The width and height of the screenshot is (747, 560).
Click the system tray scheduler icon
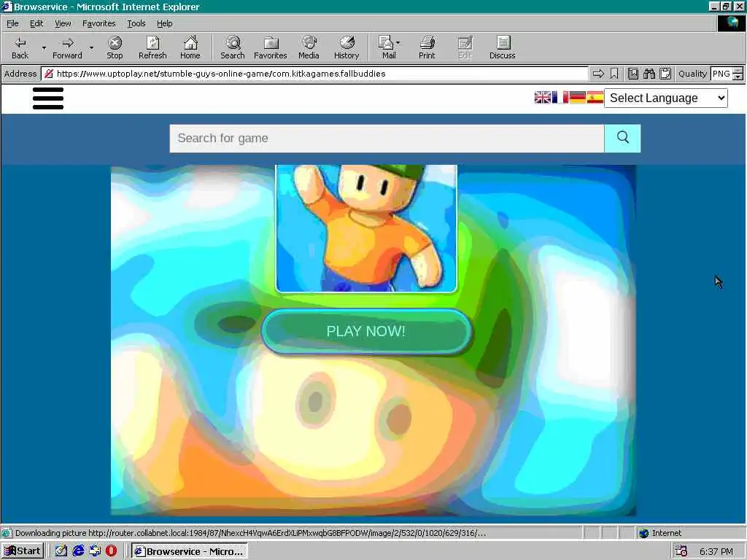tap(681, 551)
